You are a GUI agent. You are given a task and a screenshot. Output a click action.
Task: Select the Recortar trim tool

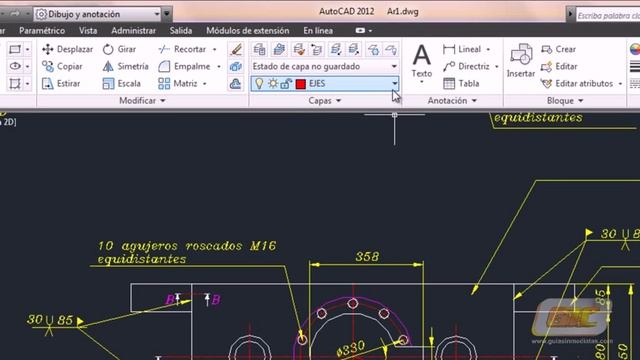click(182, 49)
